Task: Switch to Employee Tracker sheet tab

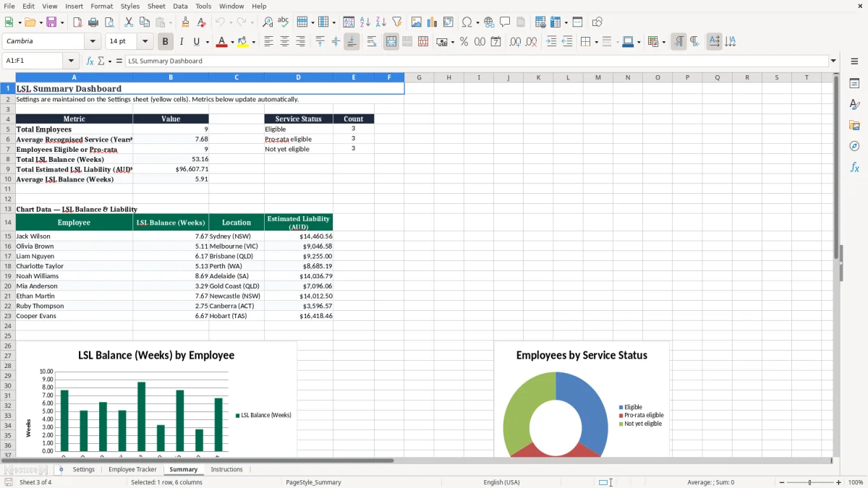Action: pyautogui.click(x=132, y=469)
